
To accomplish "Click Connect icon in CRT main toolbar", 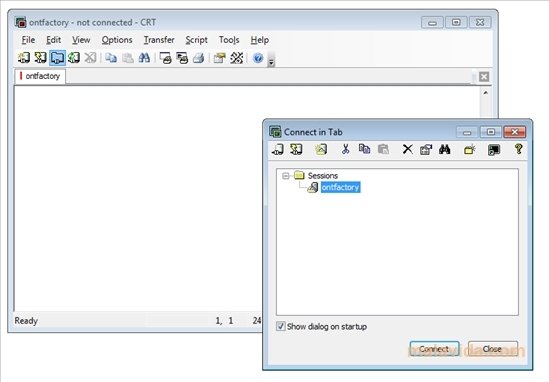I will pyautogui.click(x=24, y=58).
